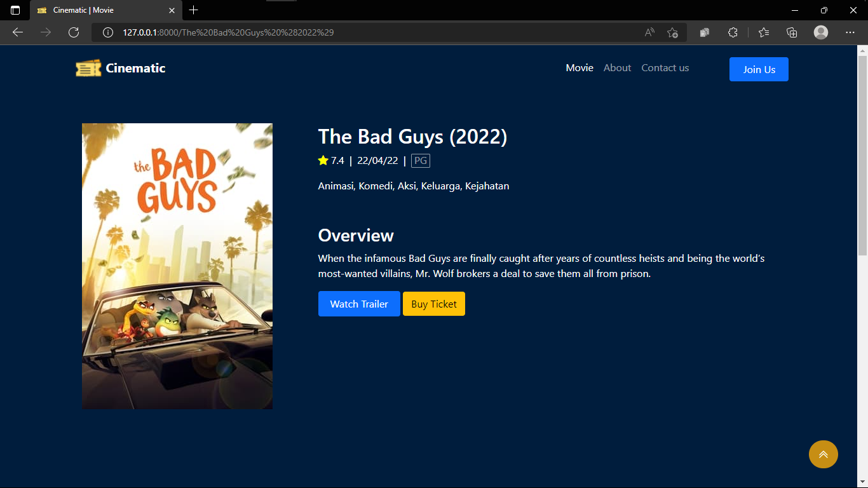Click the Read aloud icon in address bar
The height and width of the screenshot is (488, 868).
click(649, 32)
